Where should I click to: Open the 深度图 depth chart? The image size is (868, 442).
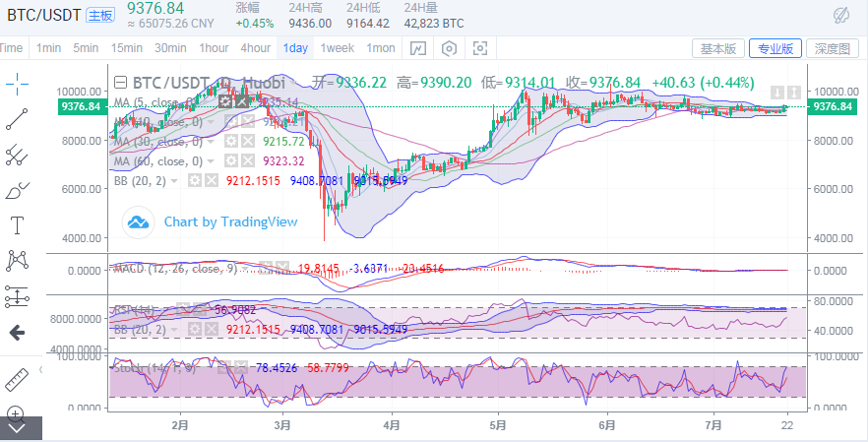[832, 48]
